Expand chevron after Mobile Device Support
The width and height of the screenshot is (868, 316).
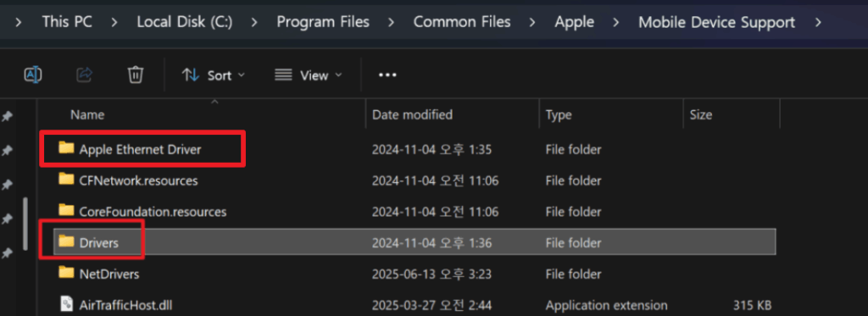tap(818, 23)
